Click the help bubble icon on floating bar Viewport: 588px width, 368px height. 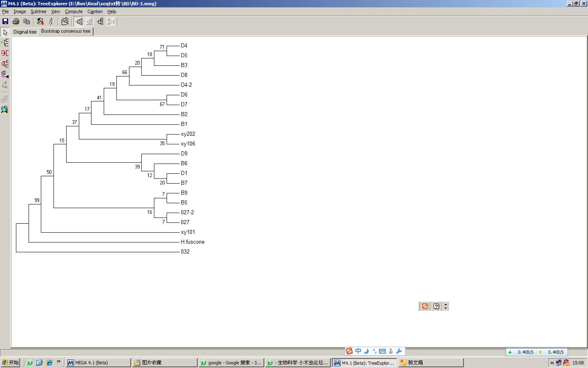[436, 306]
